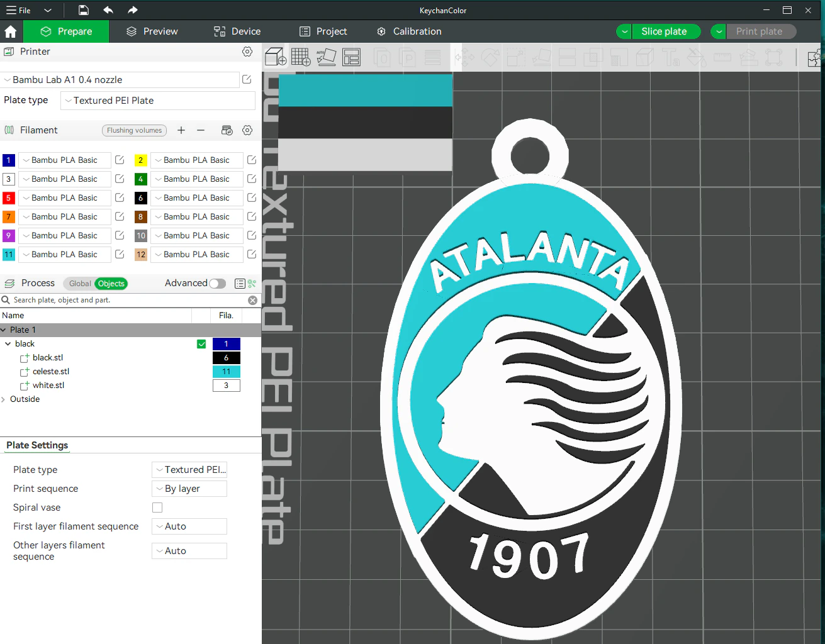Undo the last action
Viewport: 825px width, 644px height.
pyautogui.click(x=108, y=10)
